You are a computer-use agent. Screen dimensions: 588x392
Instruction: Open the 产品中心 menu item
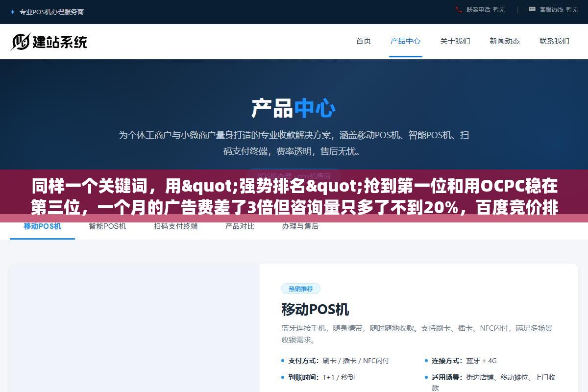[x=406, y=41]
